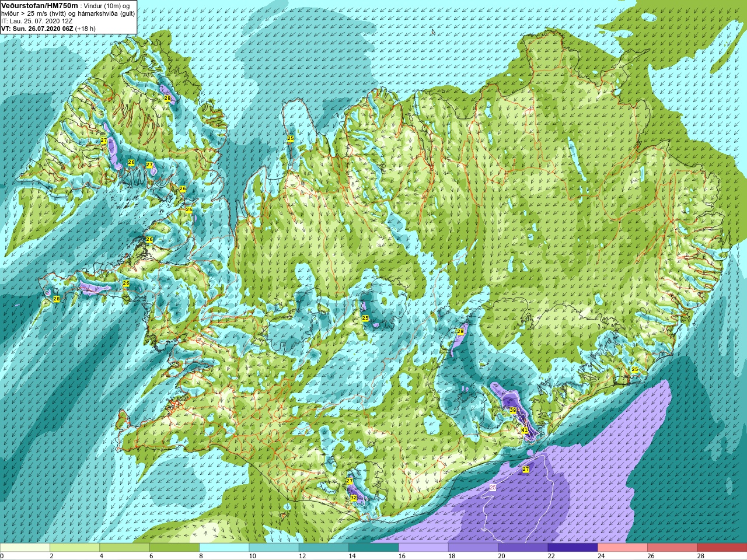Select the legend scale number 20
This screenshot has height=560, width=747.
click(501, 556)
